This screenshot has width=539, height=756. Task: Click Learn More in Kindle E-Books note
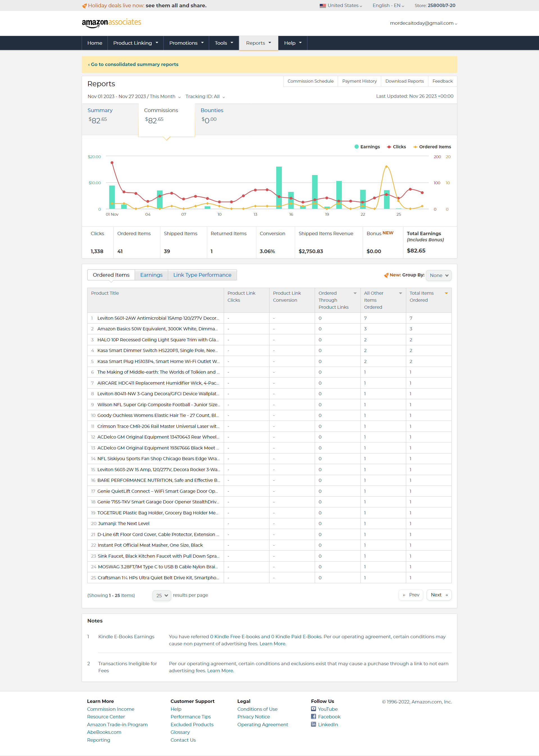[273, 644]
